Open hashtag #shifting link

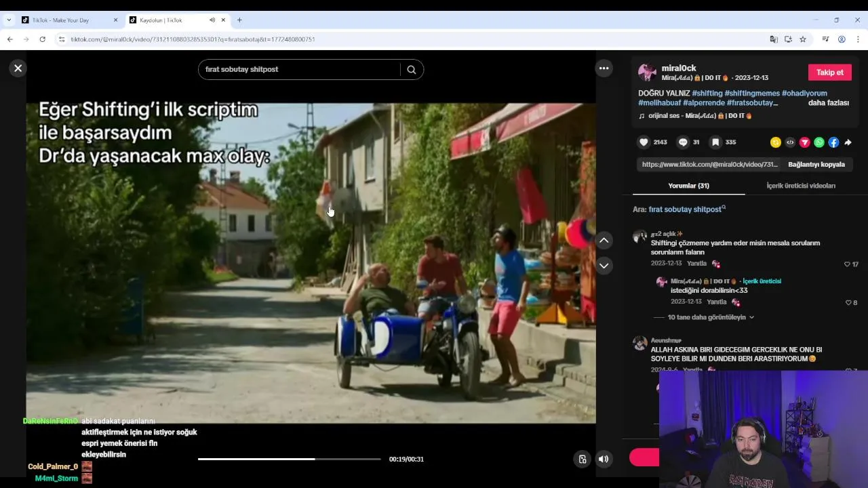coord(707,93)
